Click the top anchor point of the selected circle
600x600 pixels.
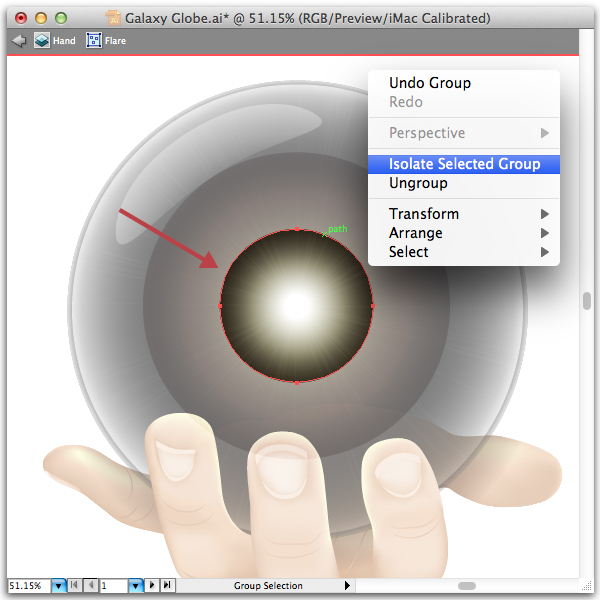coord(297,229)
